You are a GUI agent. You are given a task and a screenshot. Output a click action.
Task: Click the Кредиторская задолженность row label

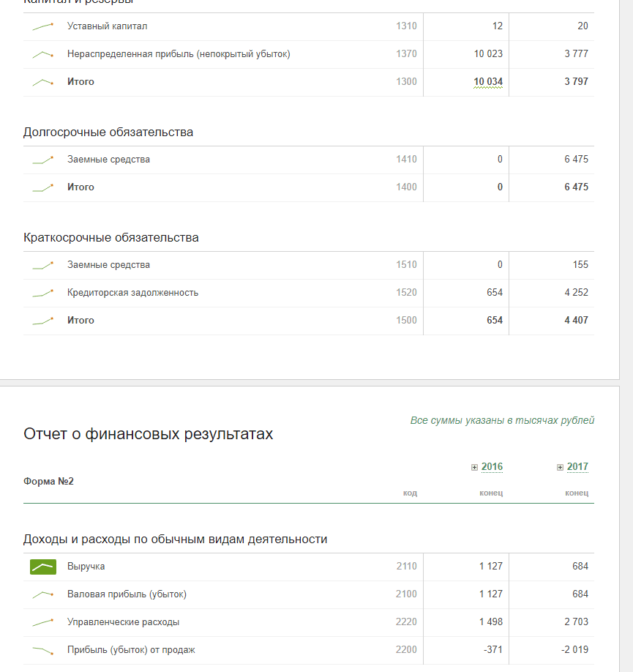[x=132, y=293]
